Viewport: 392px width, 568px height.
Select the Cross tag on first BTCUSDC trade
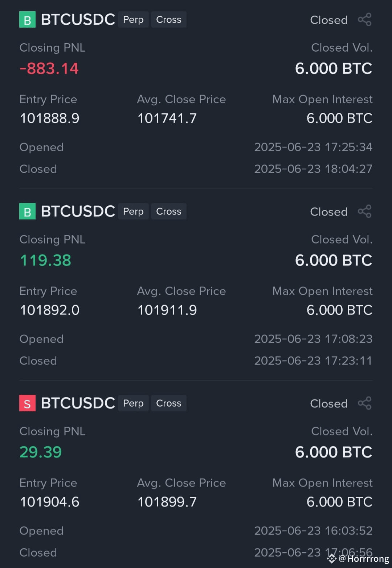[x=169, y=20]
